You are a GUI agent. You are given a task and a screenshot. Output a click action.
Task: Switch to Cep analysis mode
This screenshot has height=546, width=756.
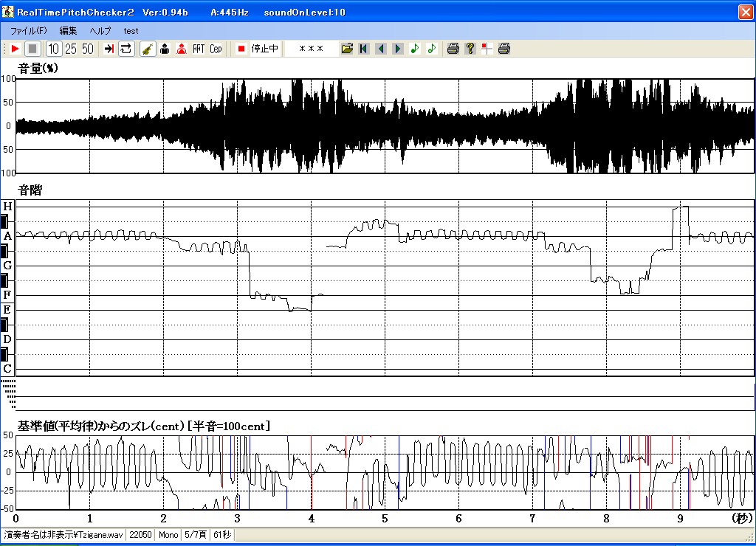click(x=216, y=49)
